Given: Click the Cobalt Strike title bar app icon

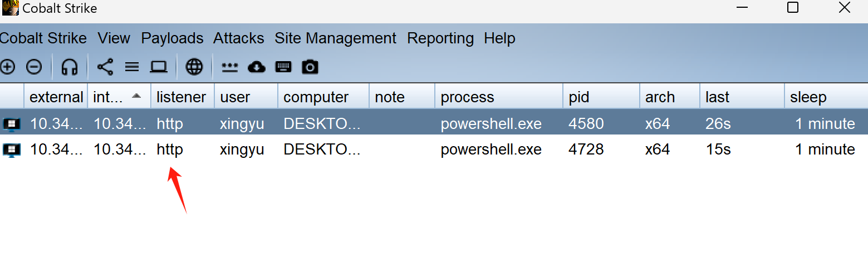Looking at the screenshot, I should pyautogui.click(x=9, y=8).
